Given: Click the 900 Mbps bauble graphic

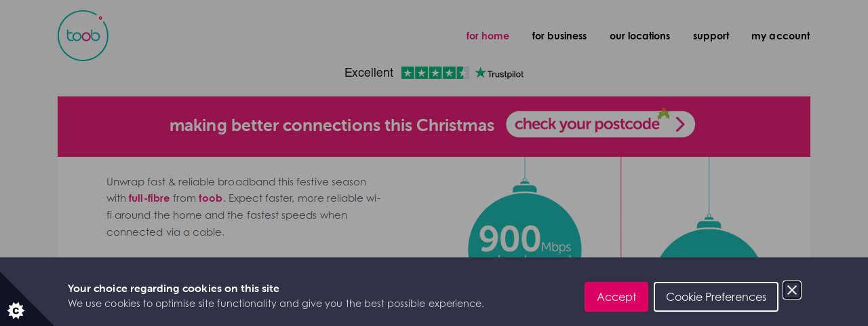Looking at the screenshot, I should tap(525, 224).
